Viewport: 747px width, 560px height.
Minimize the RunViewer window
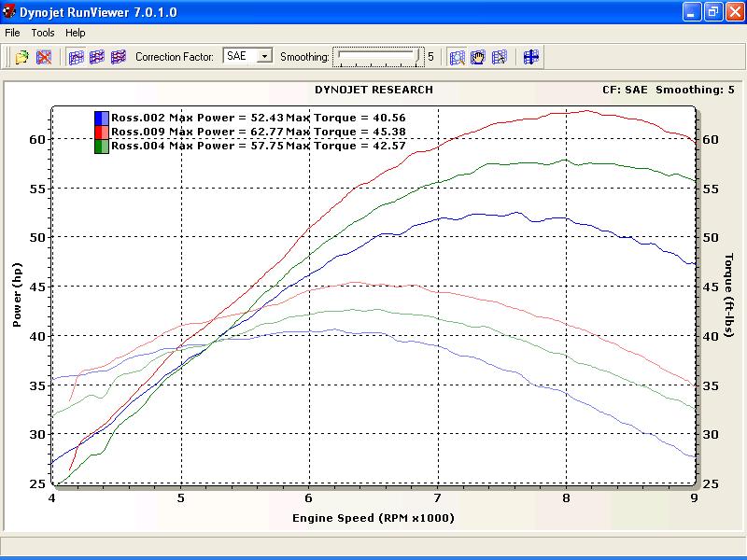[691, 12]
